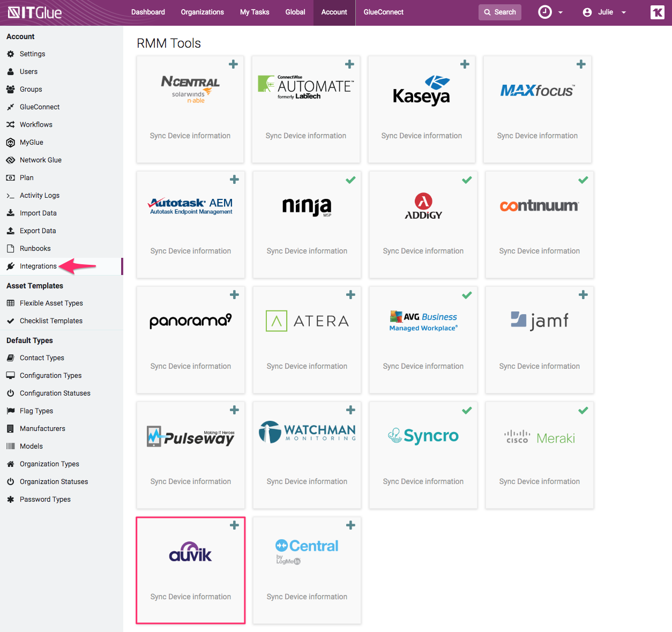Open the recent items arrow next to clock
Viewport: 672px width, 632px height.
561,12
